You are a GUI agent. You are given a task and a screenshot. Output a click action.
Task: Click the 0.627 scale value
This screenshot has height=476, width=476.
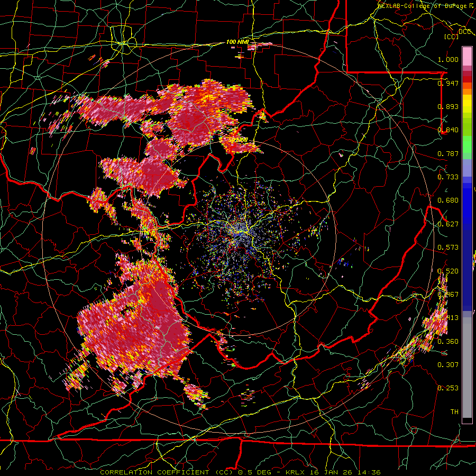[x=448, y=224]
